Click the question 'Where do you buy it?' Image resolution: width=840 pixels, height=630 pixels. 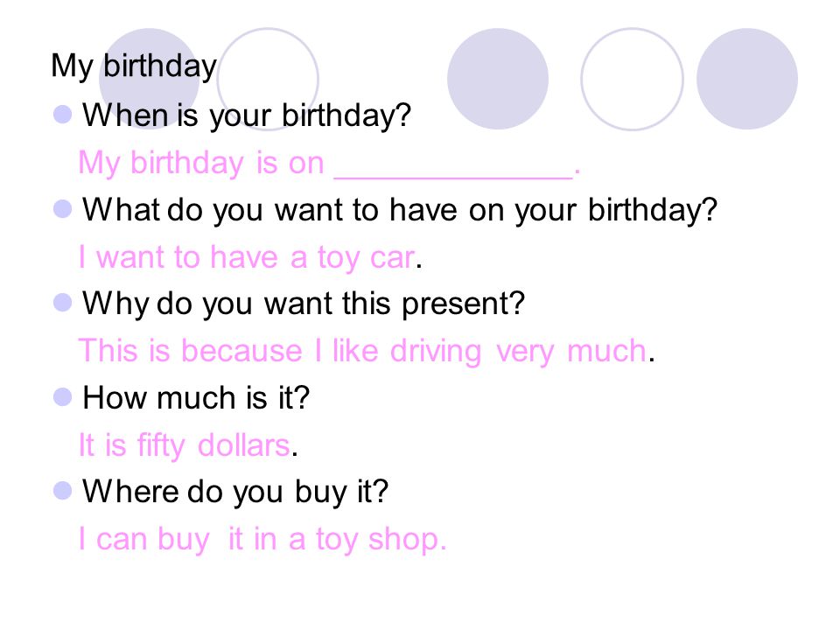pos(235,492)
